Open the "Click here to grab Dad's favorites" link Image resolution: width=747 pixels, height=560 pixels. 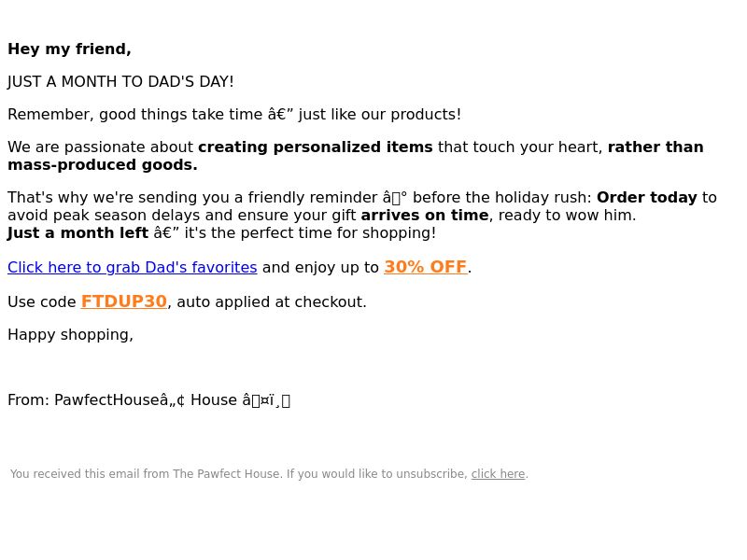133,268
